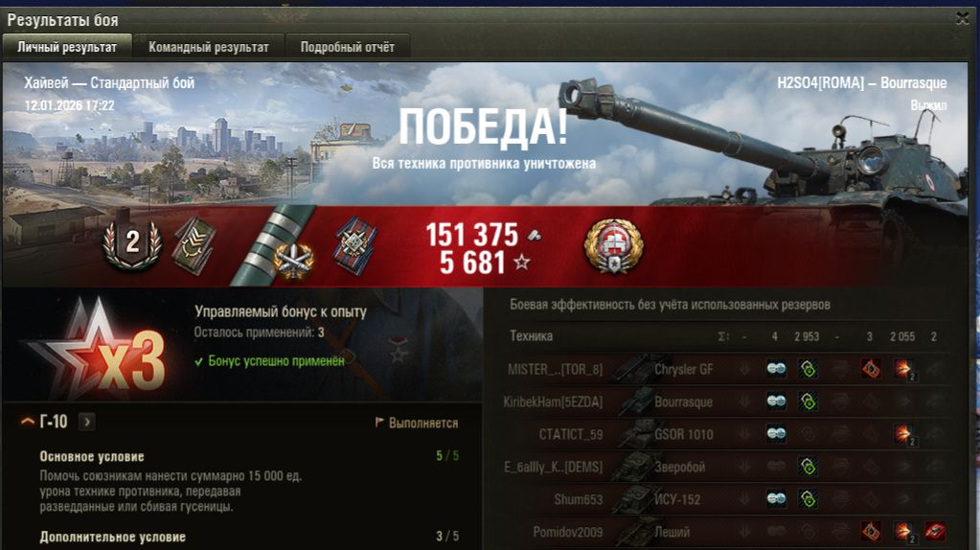
Task: Click the gold wreath achievement badge
Action: (x=614, y=246)
